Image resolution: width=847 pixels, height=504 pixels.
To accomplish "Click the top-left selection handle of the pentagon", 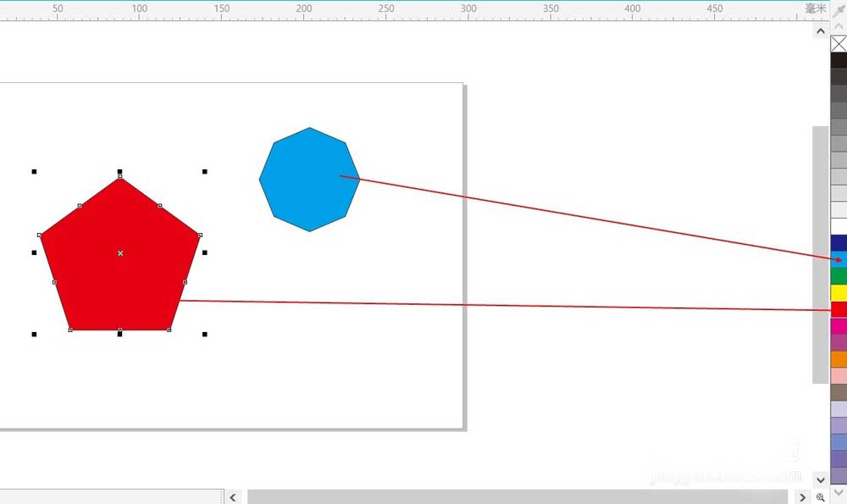I will (34, 172).
